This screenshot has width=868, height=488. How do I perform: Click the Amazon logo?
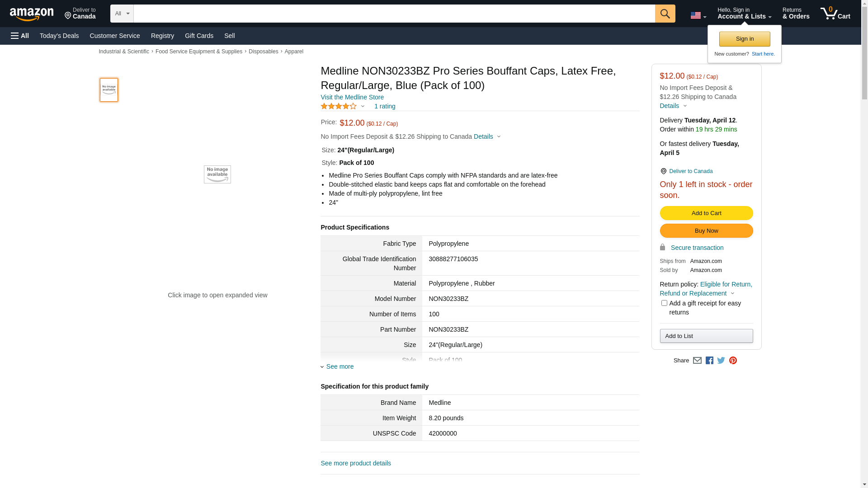[x=32, y=14]
